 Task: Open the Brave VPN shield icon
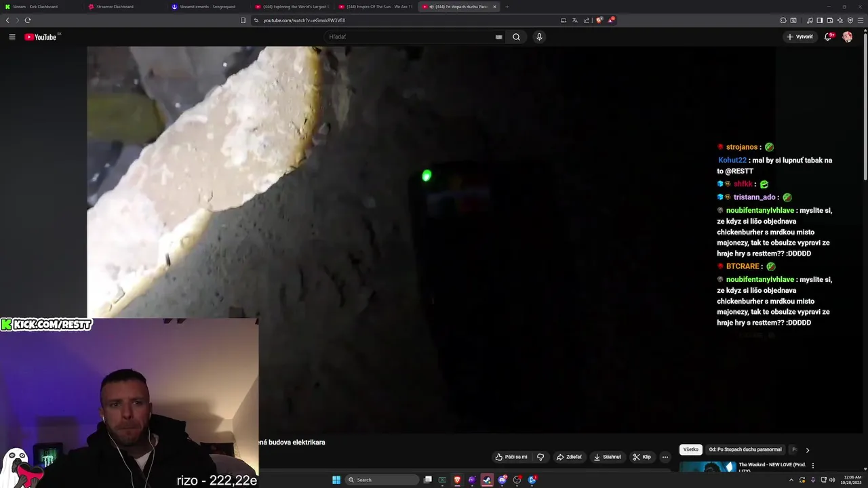pyautogui.click(x=850, y=20)
